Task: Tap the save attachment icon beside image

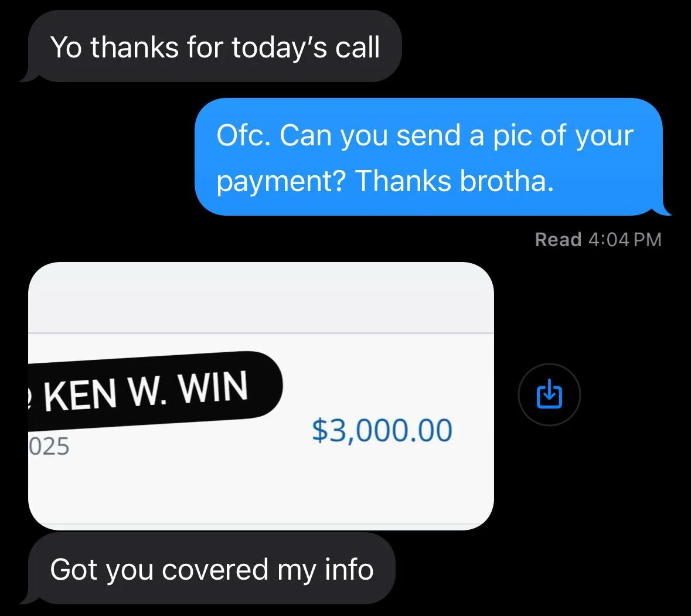Action: tap(549, 394)
